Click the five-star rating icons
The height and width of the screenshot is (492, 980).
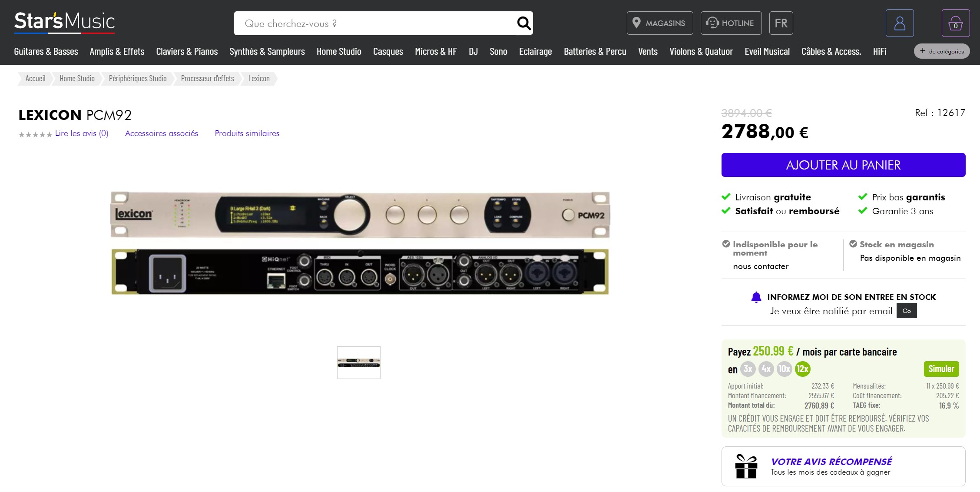(35, 134)
